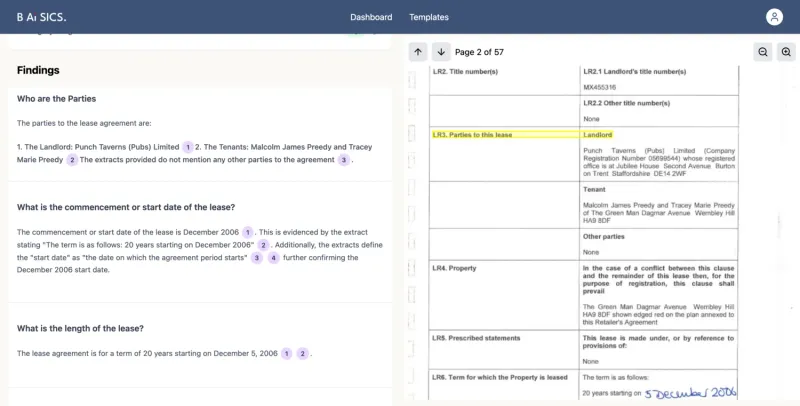Open the Dashboard nav item
Viewport: 800px width, 406px height.
coord(371,17)
